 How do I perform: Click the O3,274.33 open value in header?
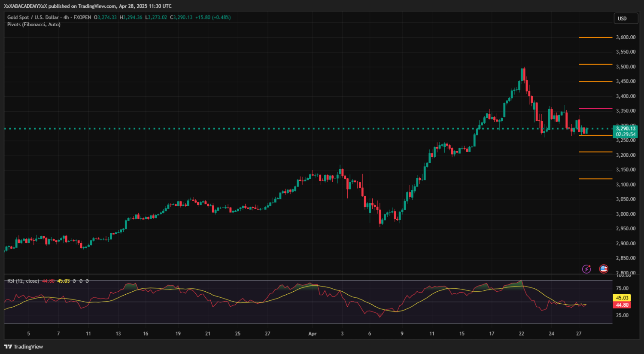(x=106, y=18)
